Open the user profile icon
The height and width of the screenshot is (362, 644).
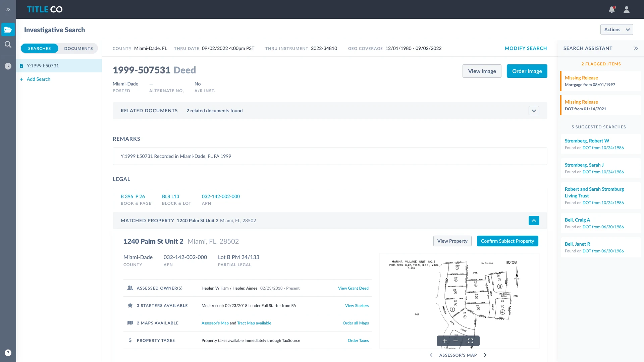(627, 9)
